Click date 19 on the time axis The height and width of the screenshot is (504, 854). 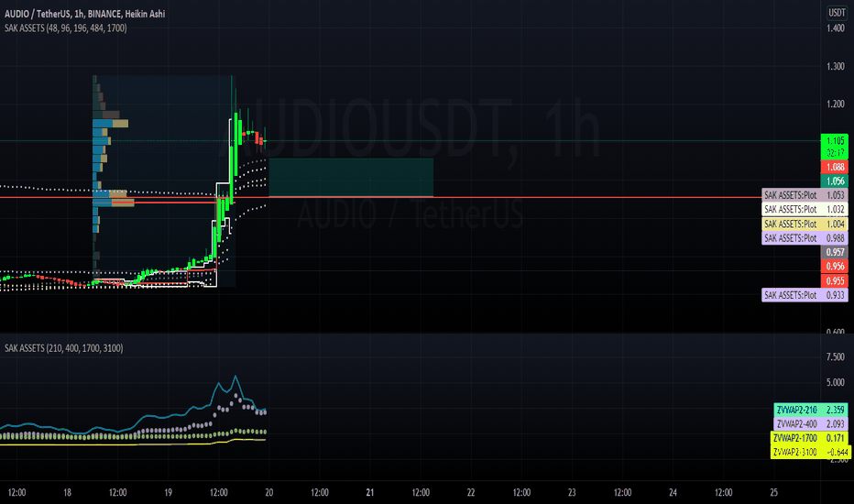[168, 493]
